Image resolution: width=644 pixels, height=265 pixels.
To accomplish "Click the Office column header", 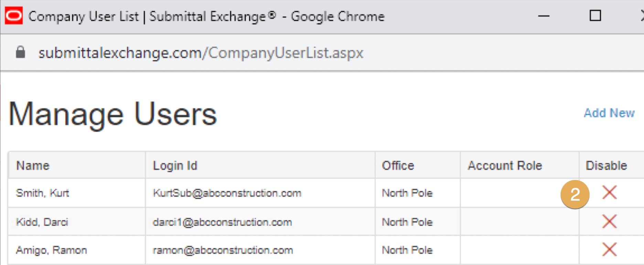I will [398, 166].
